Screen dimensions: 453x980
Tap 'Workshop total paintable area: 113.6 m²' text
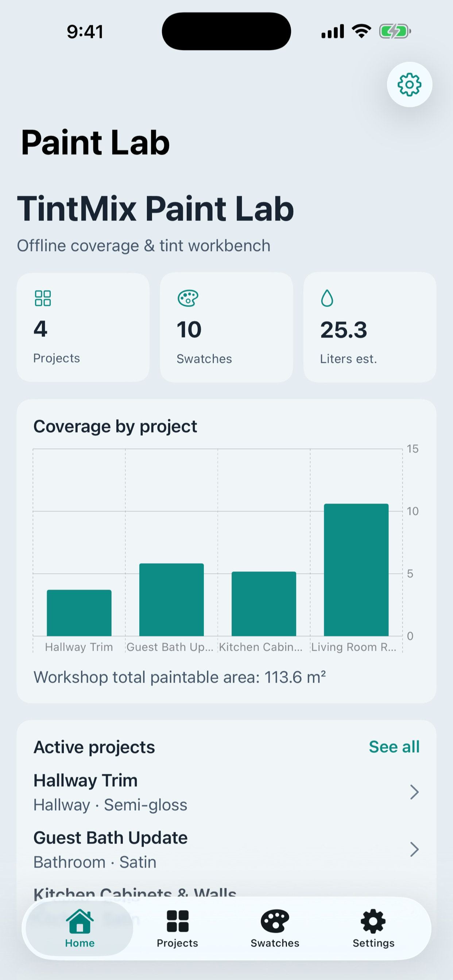coord(180,677)
